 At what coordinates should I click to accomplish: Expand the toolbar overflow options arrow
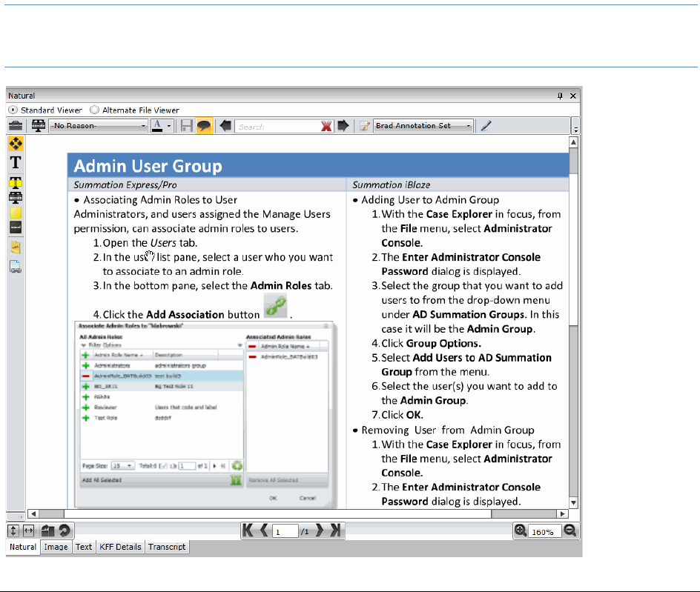click(576, 128)
